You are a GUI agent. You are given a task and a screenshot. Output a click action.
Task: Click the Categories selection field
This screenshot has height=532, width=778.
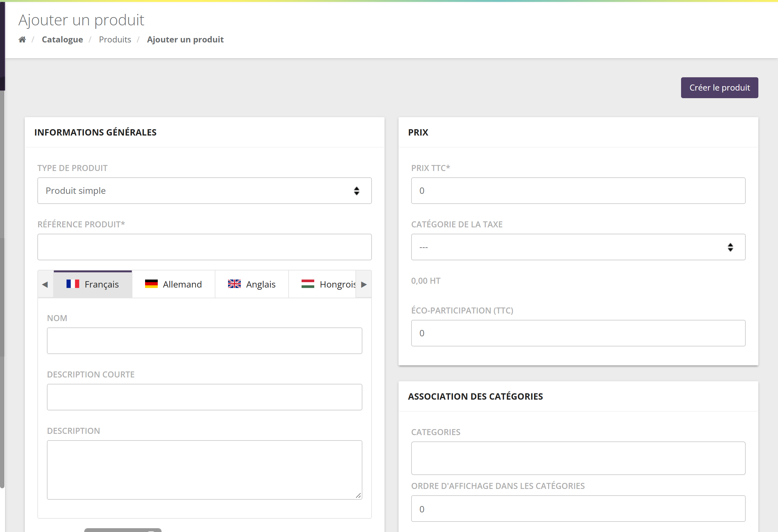pos(578,458)
